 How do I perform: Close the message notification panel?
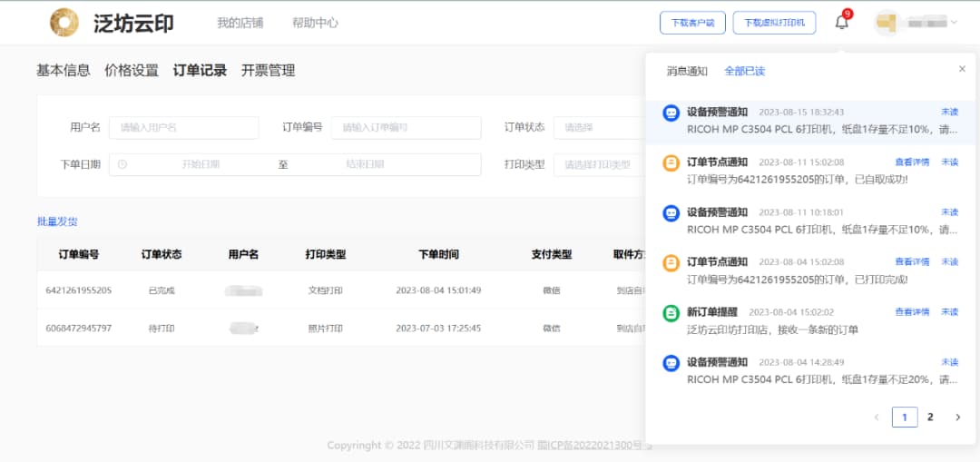pos(962,69)
